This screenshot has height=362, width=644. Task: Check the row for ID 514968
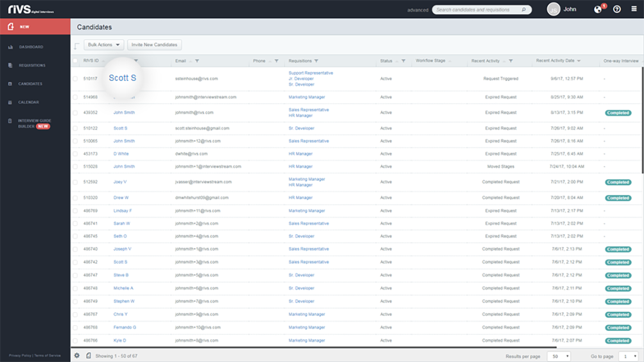point(75,97)
